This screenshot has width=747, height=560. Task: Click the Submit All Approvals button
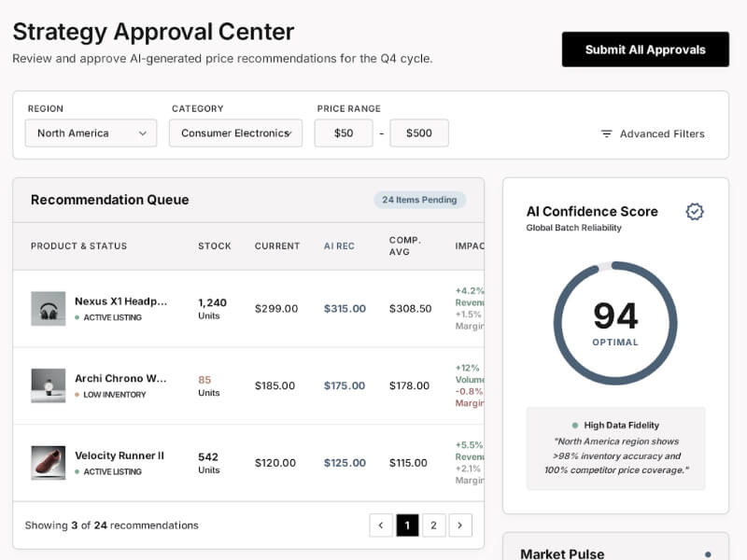[645, 49]
